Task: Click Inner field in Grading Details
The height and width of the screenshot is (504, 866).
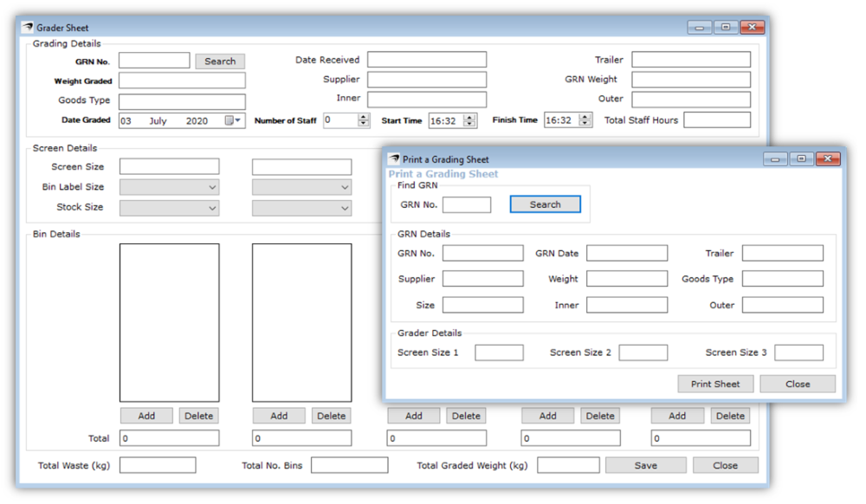Action: (427, 100)
